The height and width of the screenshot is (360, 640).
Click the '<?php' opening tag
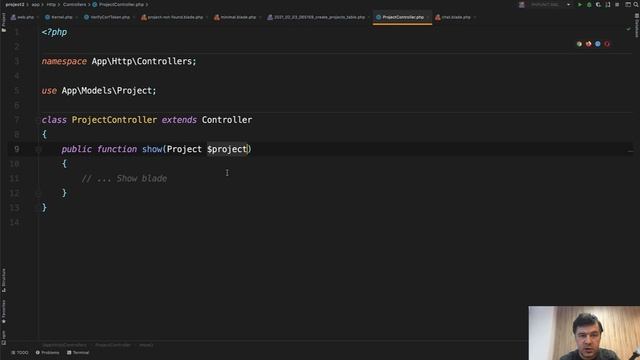coord(54,32)
